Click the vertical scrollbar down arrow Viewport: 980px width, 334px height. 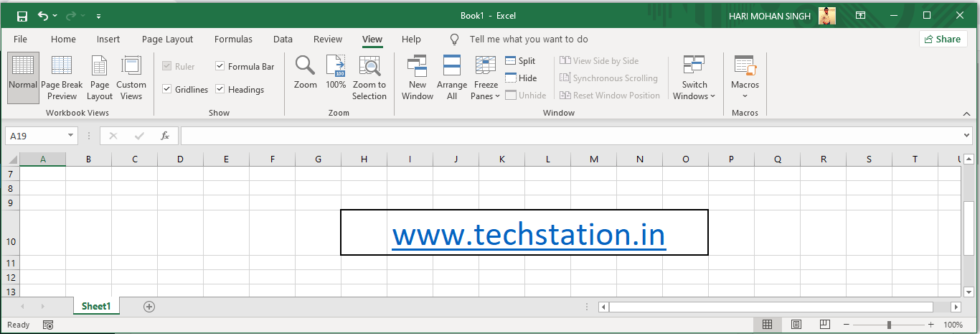pyautogui.click(x=968, y=291)
